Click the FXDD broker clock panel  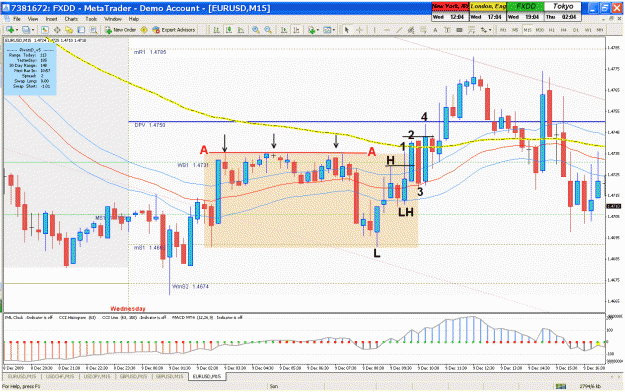(525, 12)
